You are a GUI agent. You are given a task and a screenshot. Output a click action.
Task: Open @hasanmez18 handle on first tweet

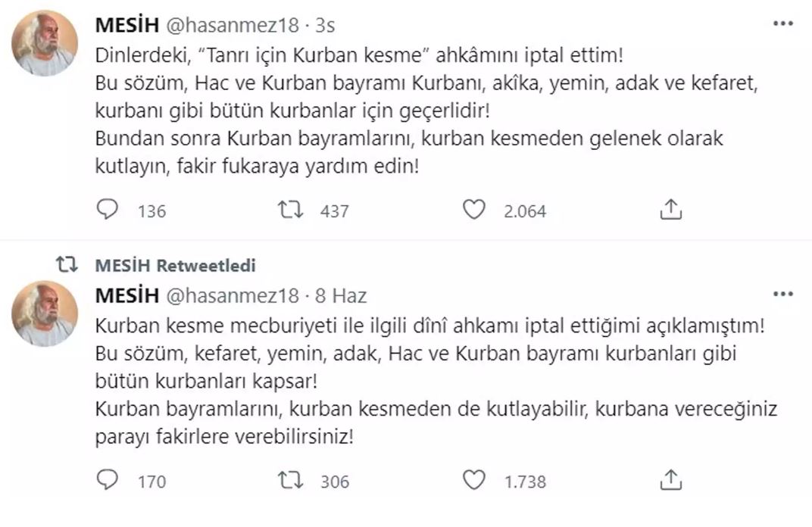pyautogui.click(x=233, y=25)
